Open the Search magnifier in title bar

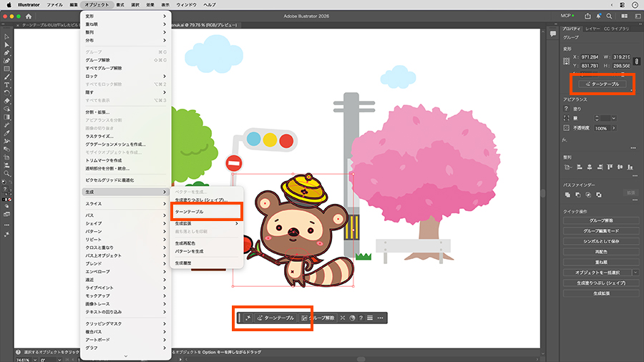point(609,16)
